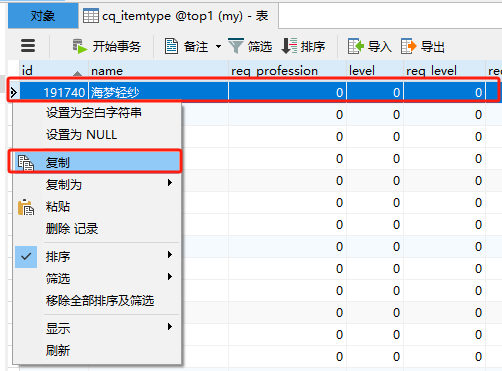Click the 导出 export icon

pyautogui.click(x=409, y=46)
